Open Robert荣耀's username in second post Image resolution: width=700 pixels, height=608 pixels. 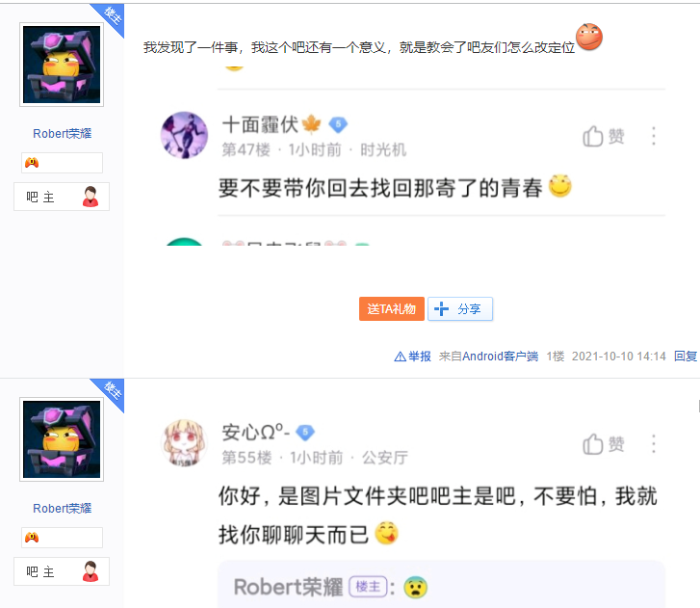pyautogui.click(x=62, y=509)
